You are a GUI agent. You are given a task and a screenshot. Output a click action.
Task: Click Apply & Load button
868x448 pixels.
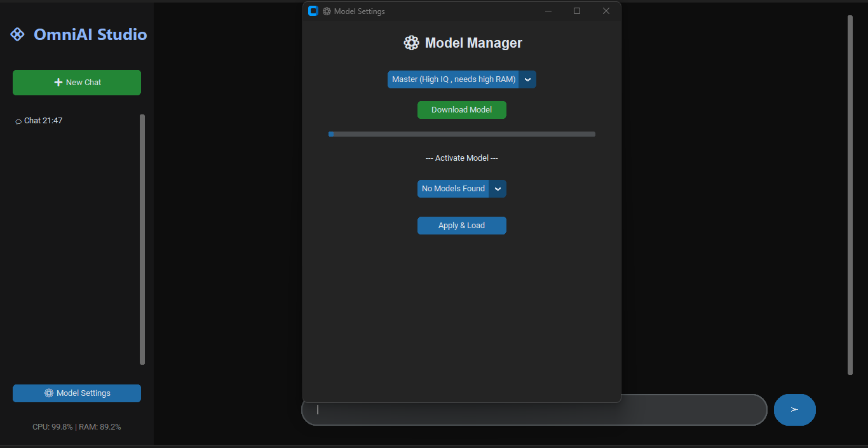tap(462, 226)
